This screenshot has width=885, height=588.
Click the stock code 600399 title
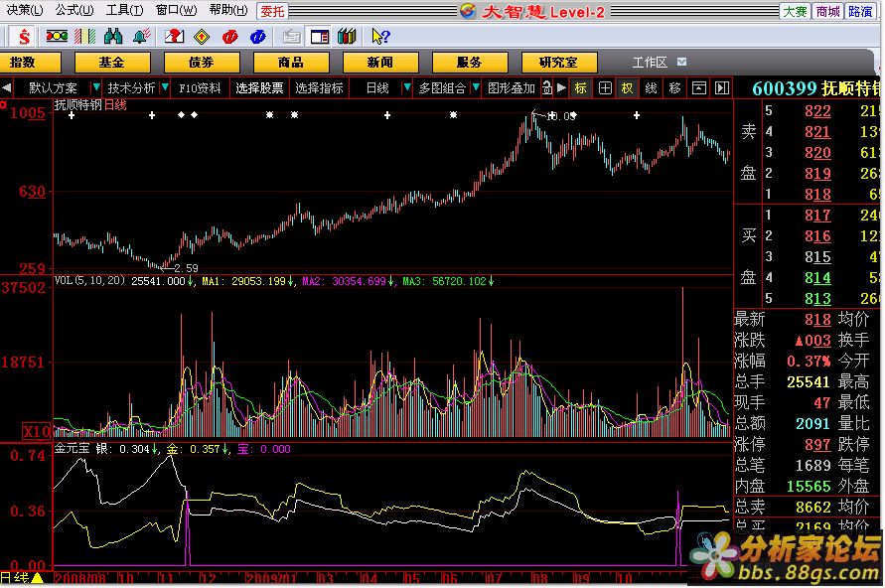(x=785, y=88)
